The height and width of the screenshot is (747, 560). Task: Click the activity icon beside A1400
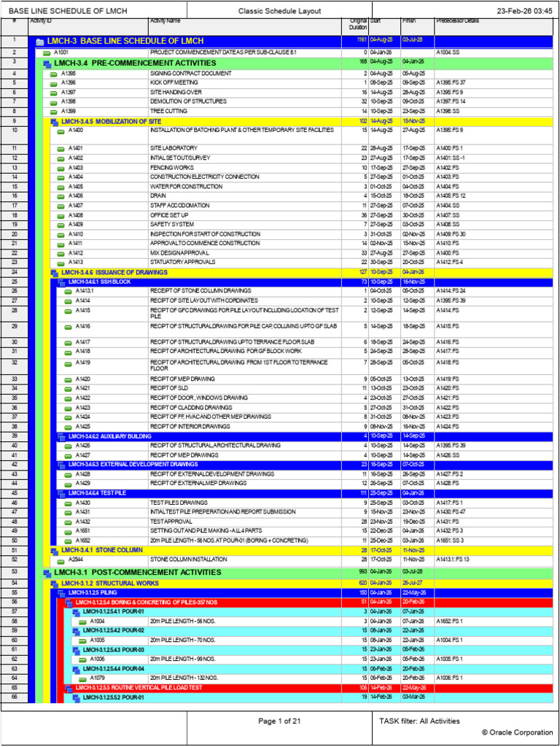61,131
